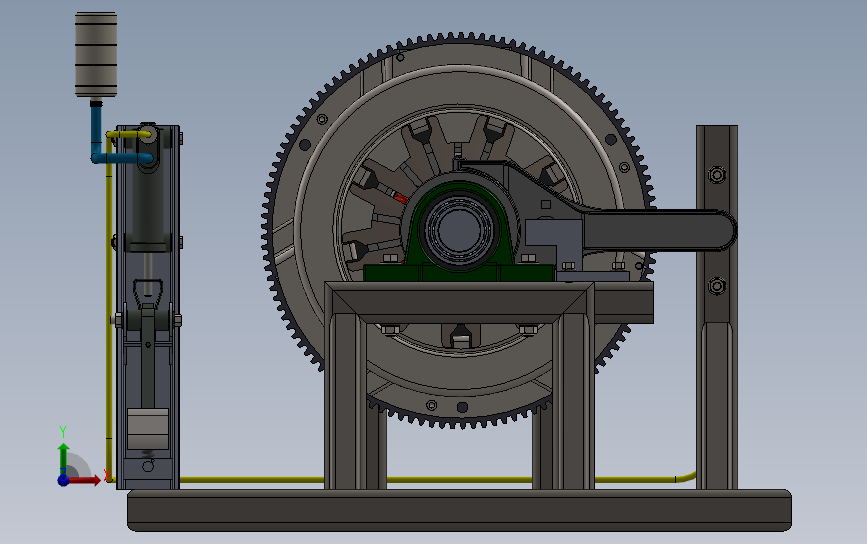Viewport: 867px width, 544px height.
Task: Click the bearing bore at flywheel center
Action: [x=459, y=229]
